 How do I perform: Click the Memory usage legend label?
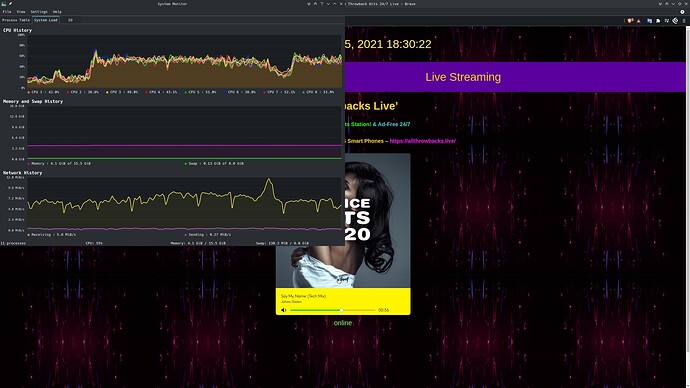pyautogui.click(x=59, y=163)
